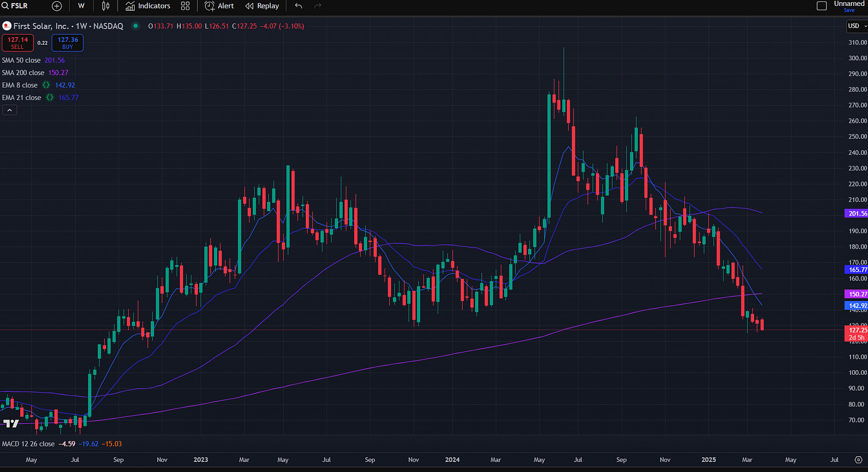
Task: Click the 100.00 price scale label
Action: 858,372
